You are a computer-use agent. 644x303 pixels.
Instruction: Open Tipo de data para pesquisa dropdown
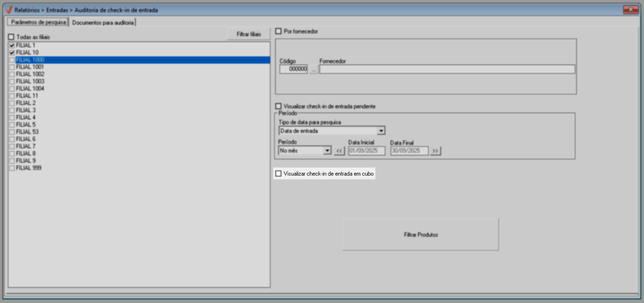coord(381,131)
